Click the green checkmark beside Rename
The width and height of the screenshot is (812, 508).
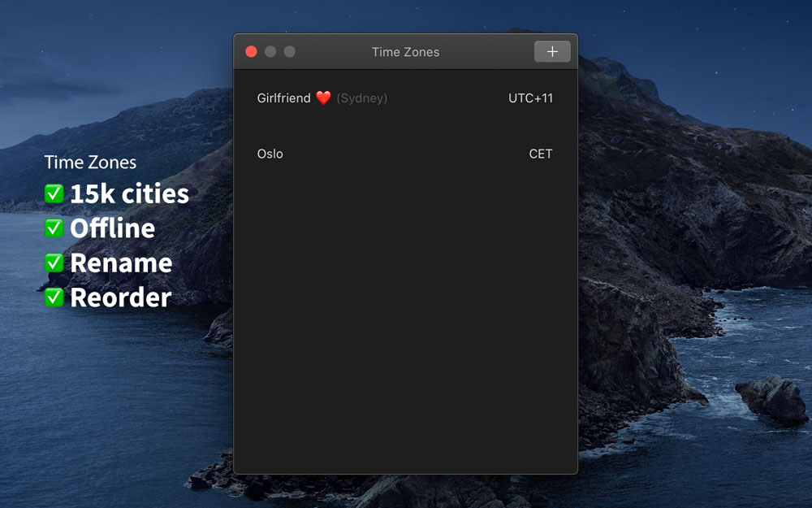pyautogui.click(x=54, y=263)
